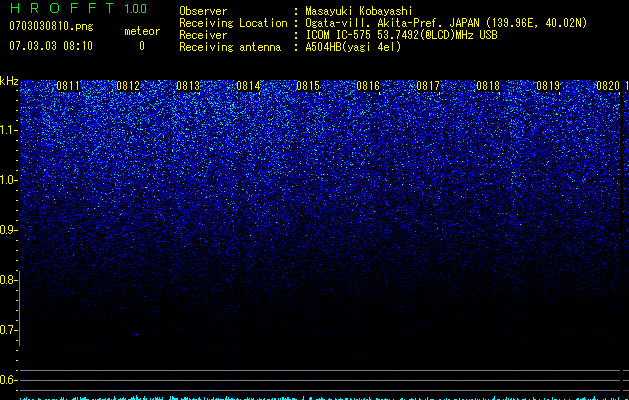Click the 0.7 frequency axis label
The height and width of the screenshot is (400, 629).
click(8, 330)
